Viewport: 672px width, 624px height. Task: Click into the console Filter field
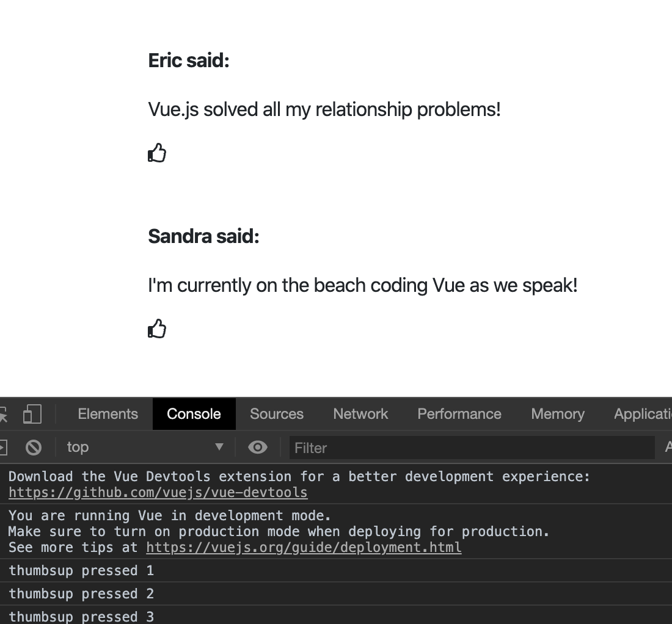[x=470, y=448]
